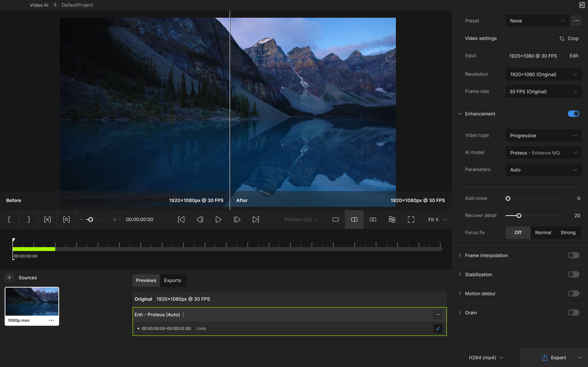The image size is (588, 367).
Task: Uncheck the Enh - Proteus preview checkbox
Action: coord(438,328)
